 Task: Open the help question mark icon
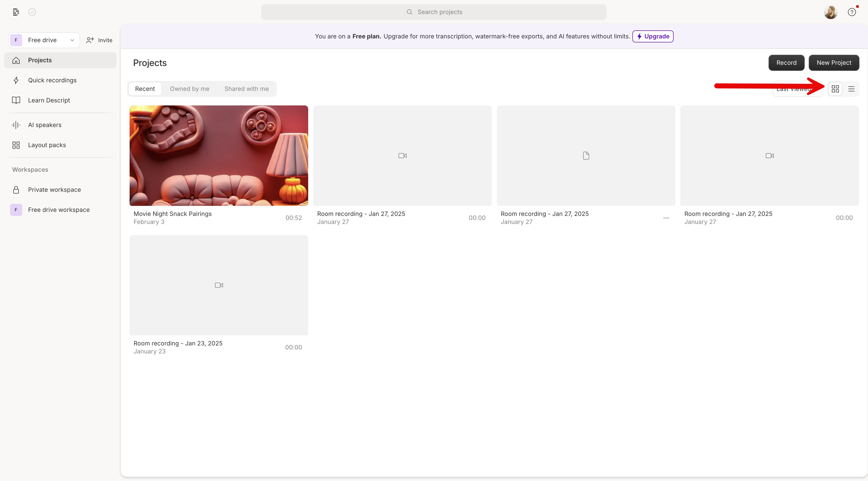click(852, 12)
